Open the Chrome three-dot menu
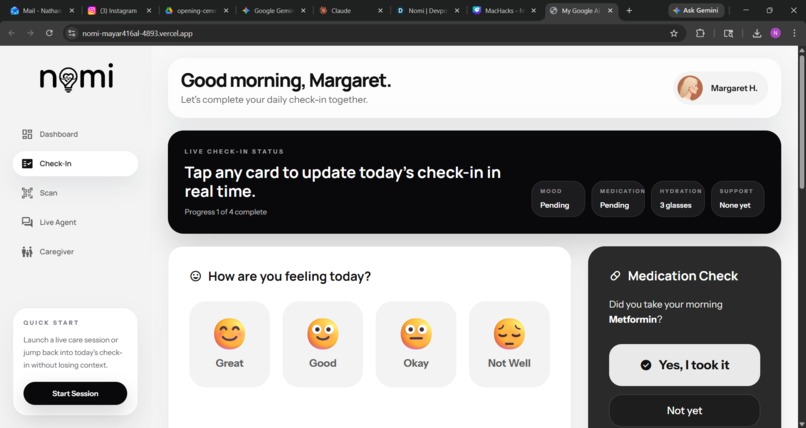Screen dimensions: 806x428 coord(794,33)
